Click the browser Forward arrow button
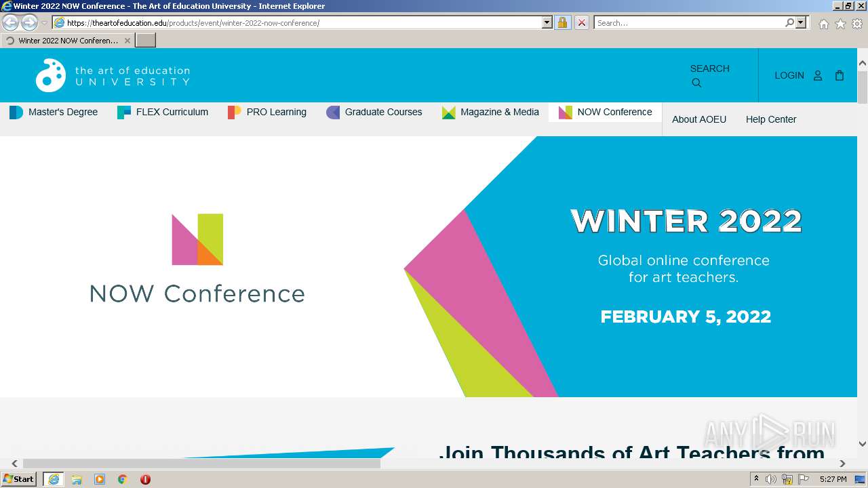The width and height of the screenshot is (868, 488). click(29, 23)
